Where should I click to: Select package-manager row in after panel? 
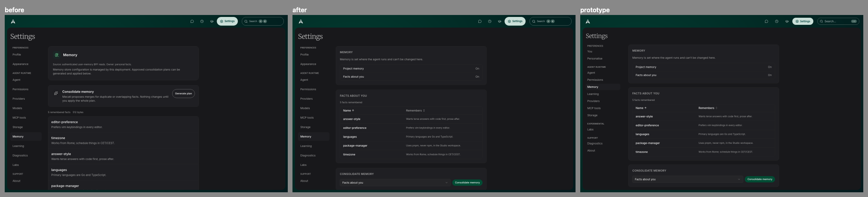click(411, 146)
